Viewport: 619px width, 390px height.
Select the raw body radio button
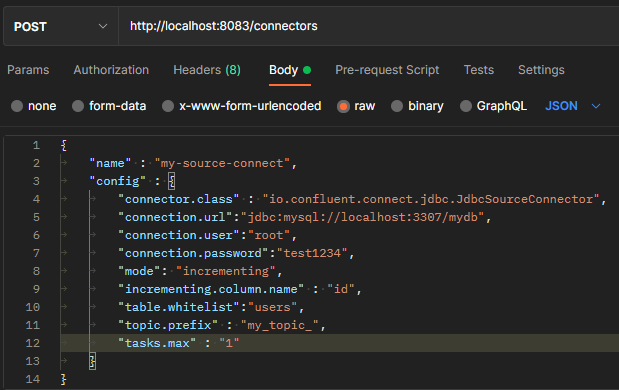[343, 106]
